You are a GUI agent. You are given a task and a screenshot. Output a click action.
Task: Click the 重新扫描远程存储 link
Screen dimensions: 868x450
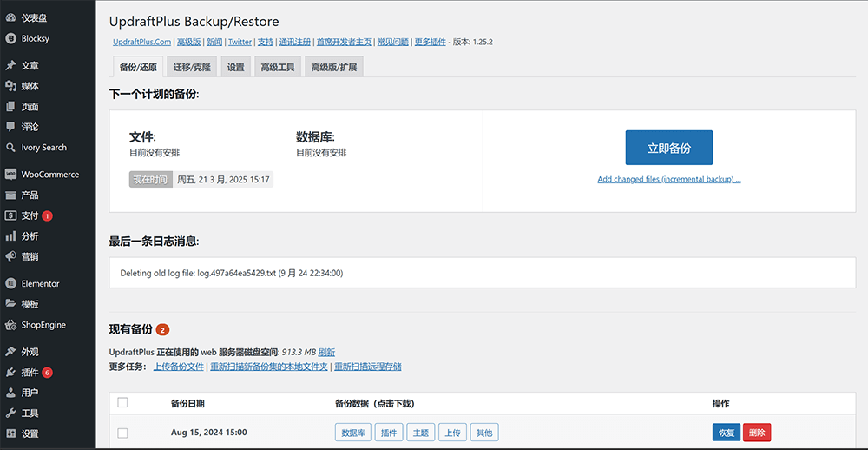click(x=367, y=367)
